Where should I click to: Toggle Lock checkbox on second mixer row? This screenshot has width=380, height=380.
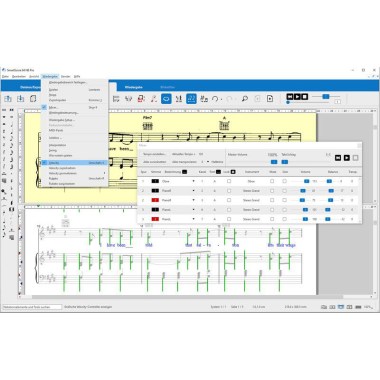(229, 191)
